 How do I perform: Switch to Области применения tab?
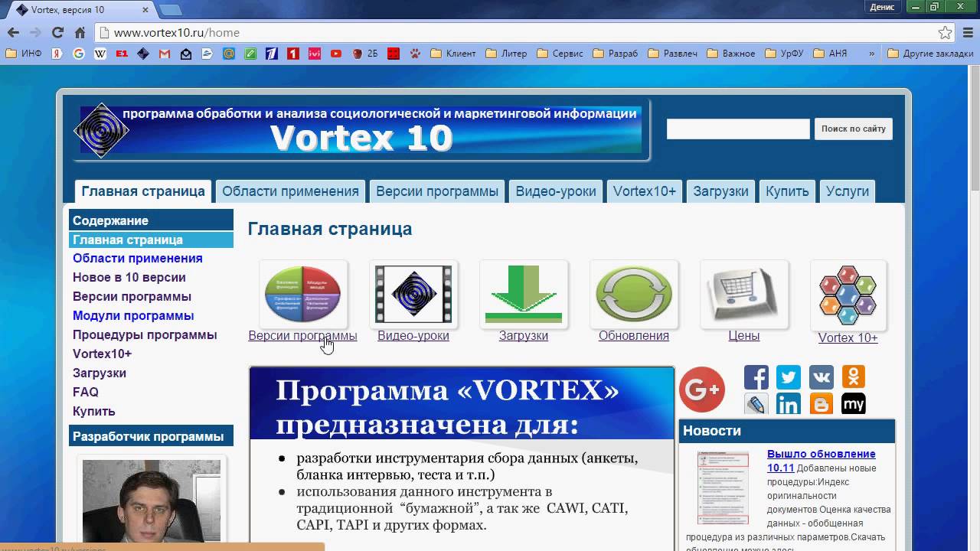[x=290, y=191]
